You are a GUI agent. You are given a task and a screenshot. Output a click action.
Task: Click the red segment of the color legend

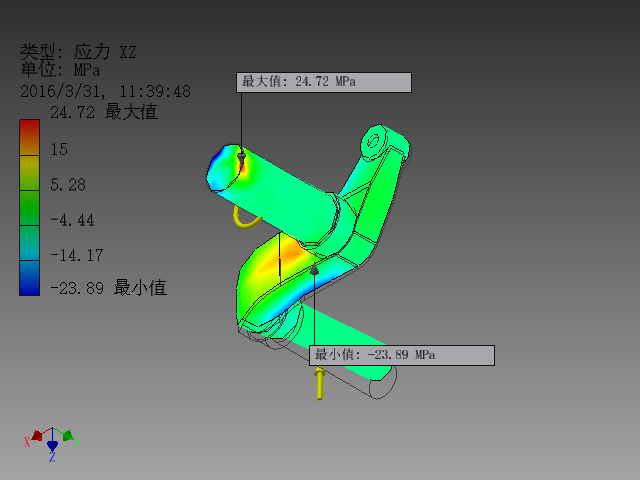pyautogui.click(x=29, y=138)
